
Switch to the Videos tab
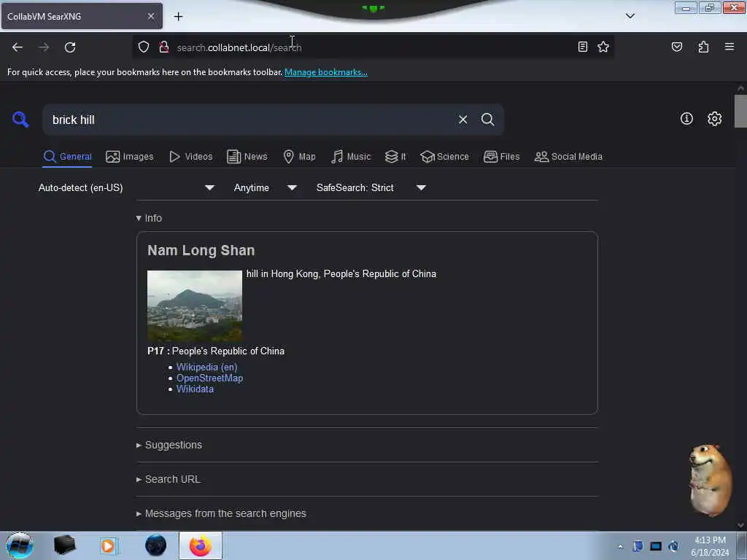point(190,157)
